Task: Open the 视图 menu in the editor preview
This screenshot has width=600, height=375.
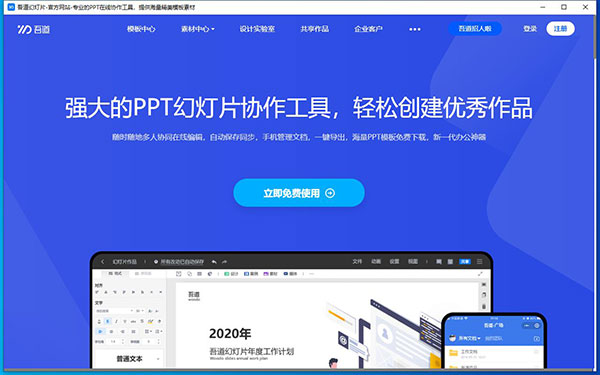Action: pos(412,261)
